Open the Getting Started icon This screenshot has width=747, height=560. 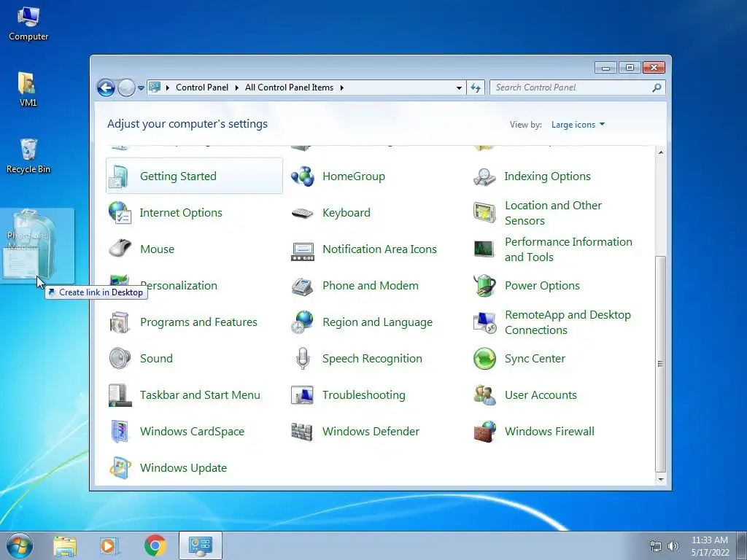click(119, 176)
